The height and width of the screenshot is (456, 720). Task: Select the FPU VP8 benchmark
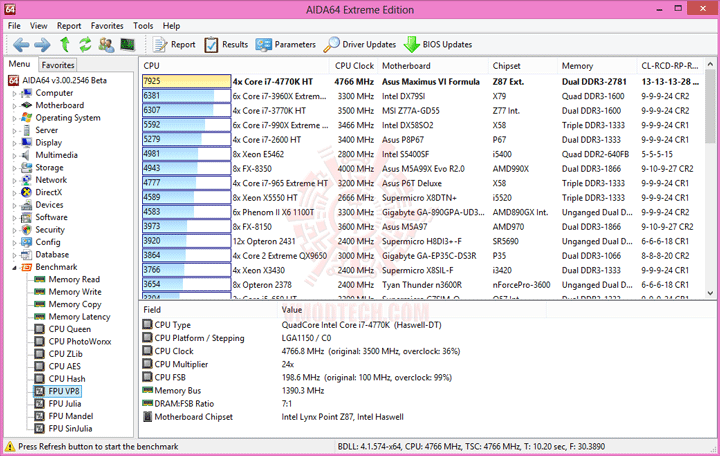[x=64, y=391]
